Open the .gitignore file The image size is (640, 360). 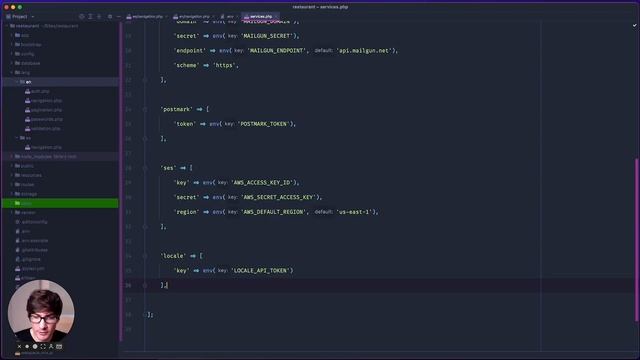point(28,259)
